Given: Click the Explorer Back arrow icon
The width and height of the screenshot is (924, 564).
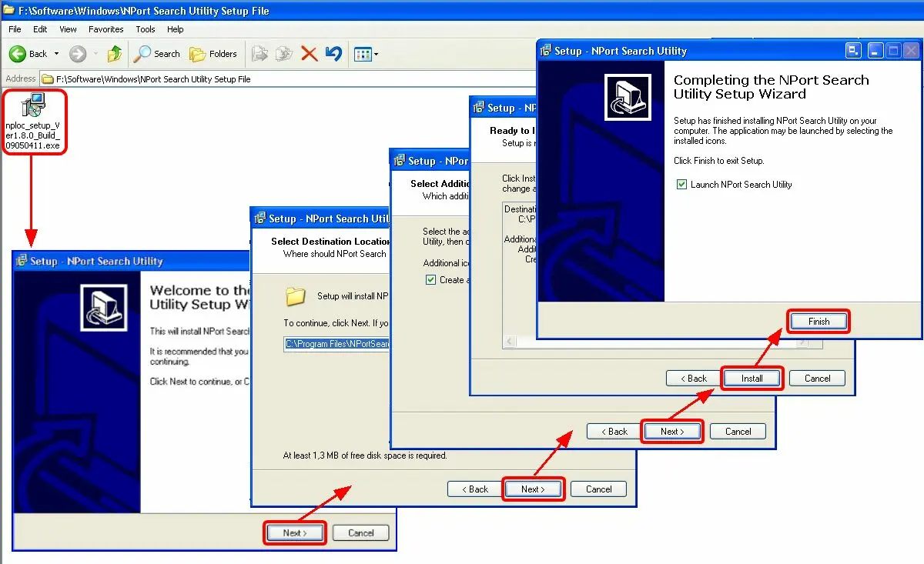Looking at the screenshot, I should click(x=18, y=54).
